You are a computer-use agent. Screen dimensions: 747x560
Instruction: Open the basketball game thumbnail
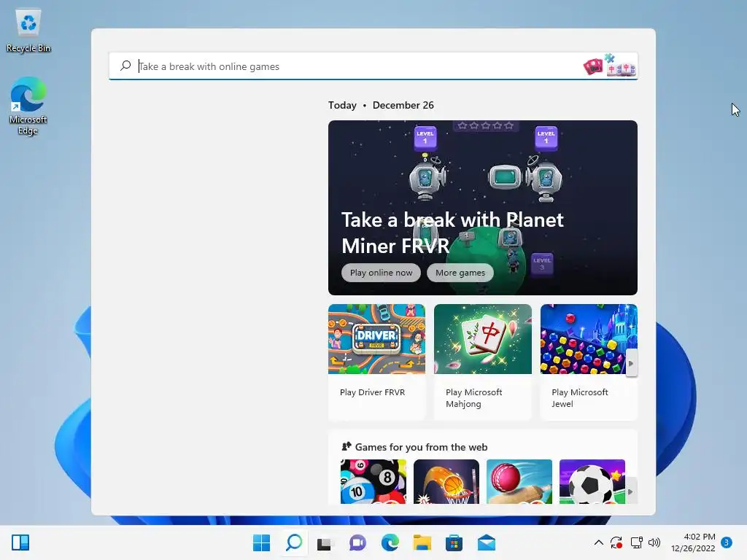[446, 481]
